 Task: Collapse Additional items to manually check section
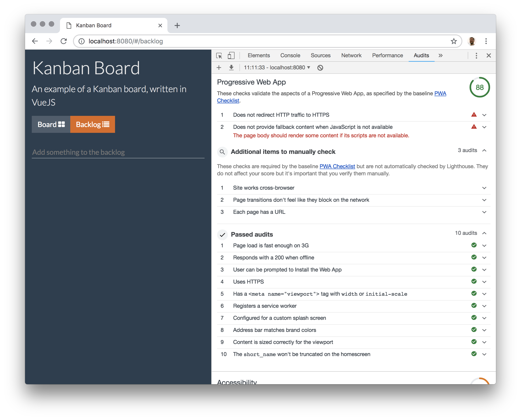[x=484, y=151]
